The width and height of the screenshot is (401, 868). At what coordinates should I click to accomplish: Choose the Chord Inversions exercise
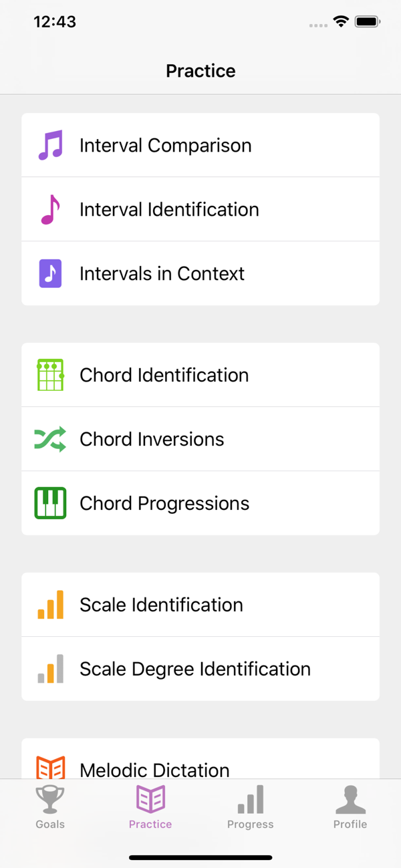click(200, 439)
